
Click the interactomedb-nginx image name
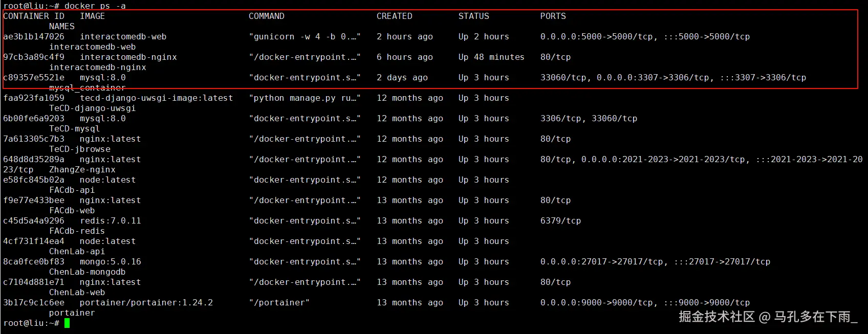[x=128, y=57]
